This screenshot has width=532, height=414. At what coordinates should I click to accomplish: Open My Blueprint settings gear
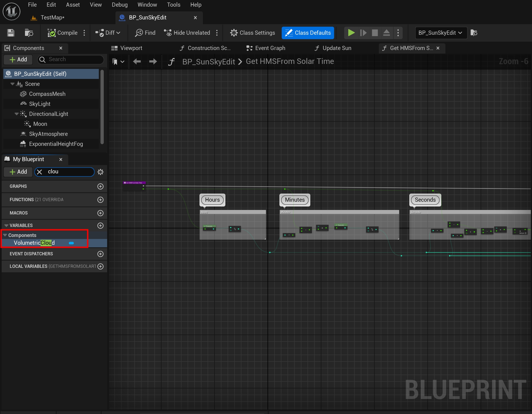point(100,172)
